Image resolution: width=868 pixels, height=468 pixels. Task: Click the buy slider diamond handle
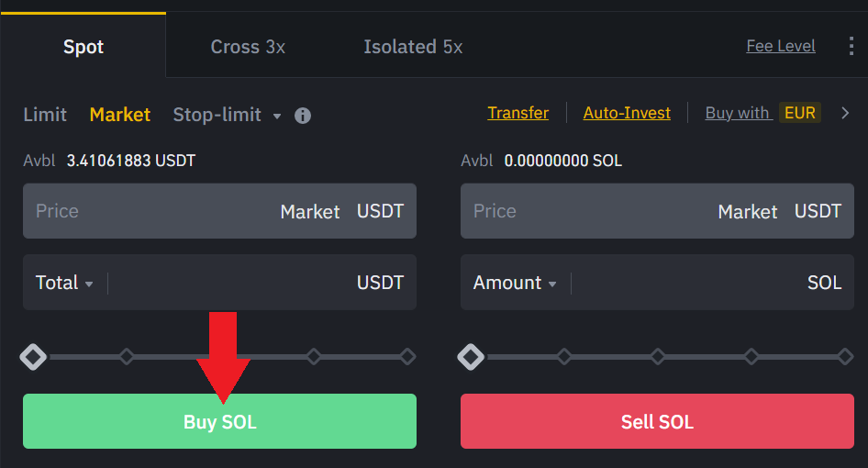click(x=34, y=356)
